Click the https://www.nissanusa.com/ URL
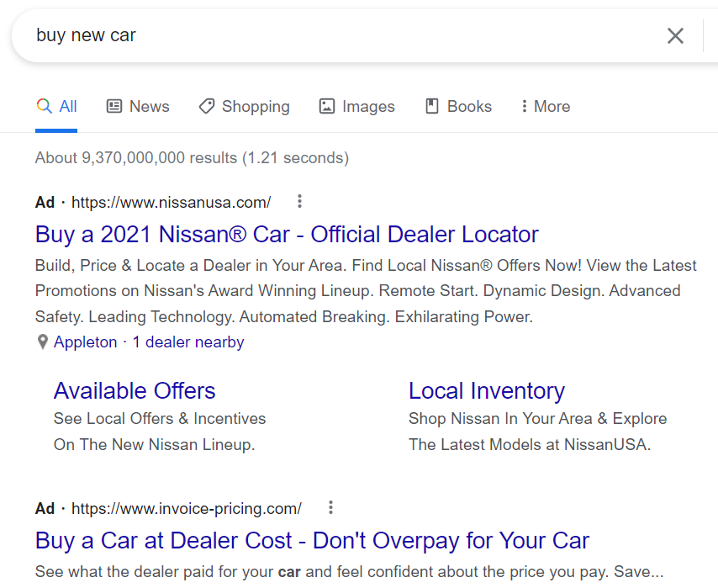 tap(172, 202)
